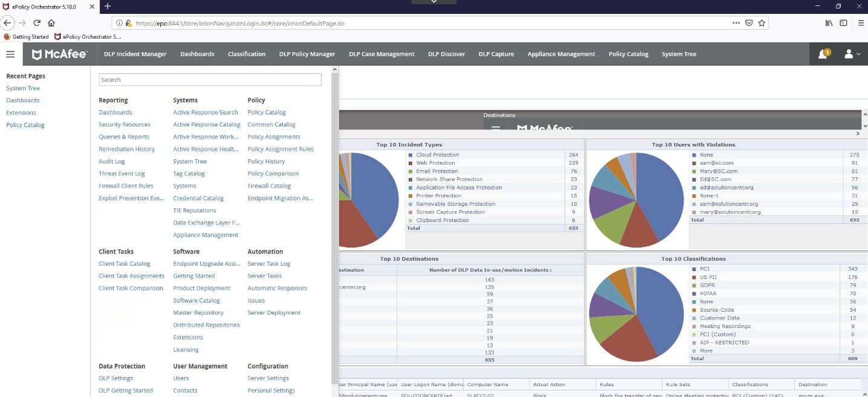This screenshot has height=397, width=868.
Task: Open System Tree from Recent Pages
Action: tap(23, 88)
